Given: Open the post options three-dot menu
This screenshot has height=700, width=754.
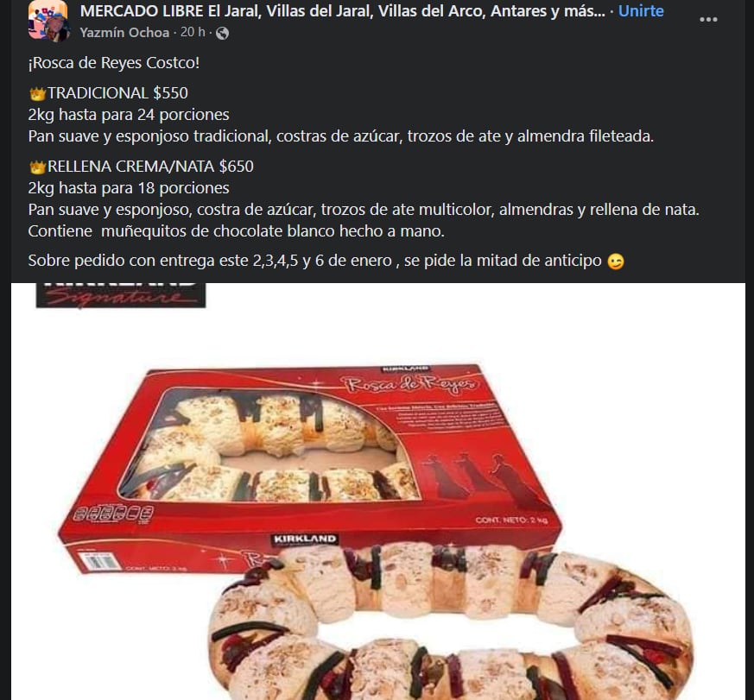Looking at the screenshot, I should pos(708,20).
